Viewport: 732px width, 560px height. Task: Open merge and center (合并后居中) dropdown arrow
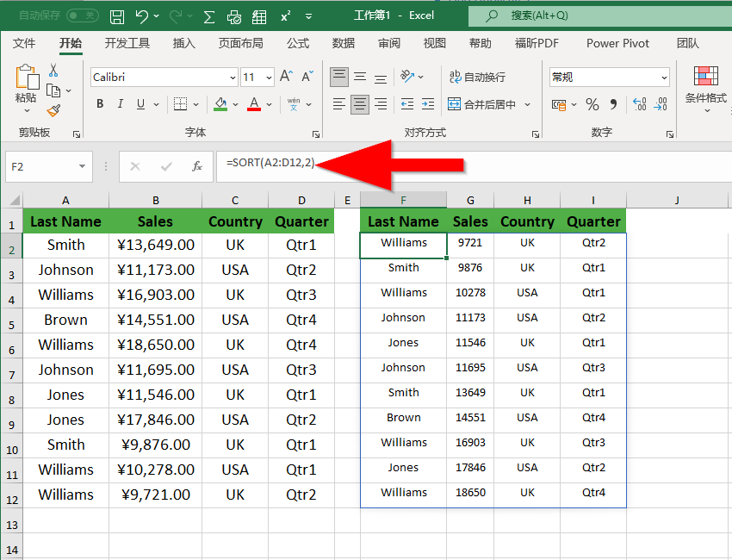[528, 104]
